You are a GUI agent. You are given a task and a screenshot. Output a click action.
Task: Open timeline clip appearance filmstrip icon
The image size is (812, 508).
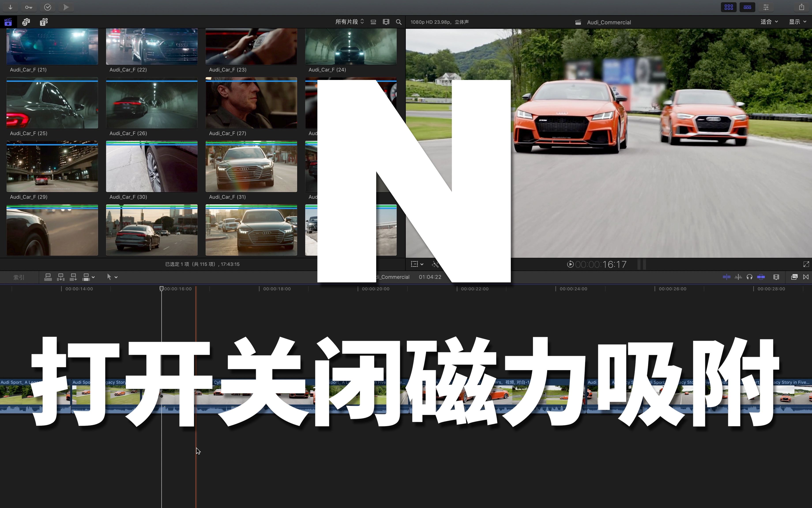click(x=776, y=277)
